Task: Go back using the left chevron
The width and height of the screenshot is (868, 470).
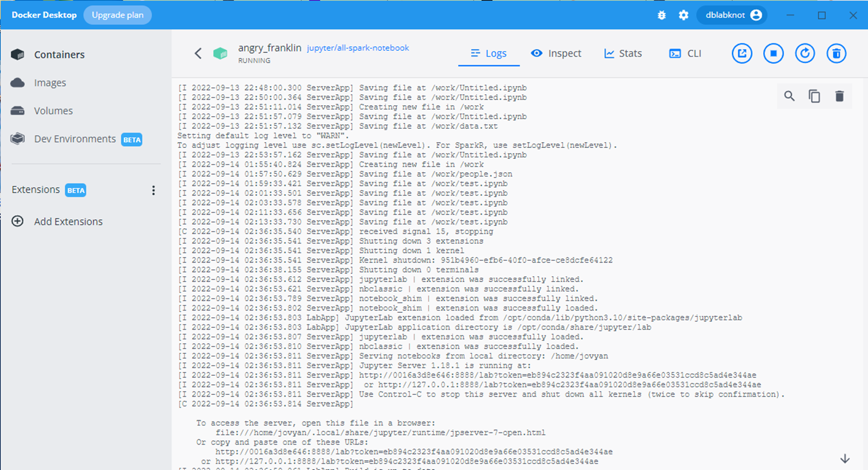Action: point(198,53)
